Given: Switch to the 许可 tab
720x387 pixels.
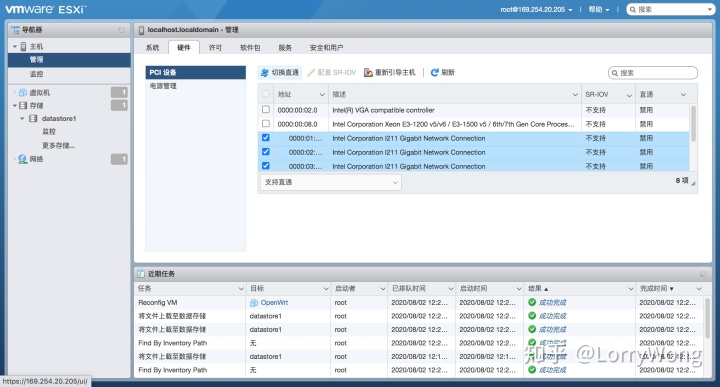Looking at the screenshot, I should [x=215, y=48].
